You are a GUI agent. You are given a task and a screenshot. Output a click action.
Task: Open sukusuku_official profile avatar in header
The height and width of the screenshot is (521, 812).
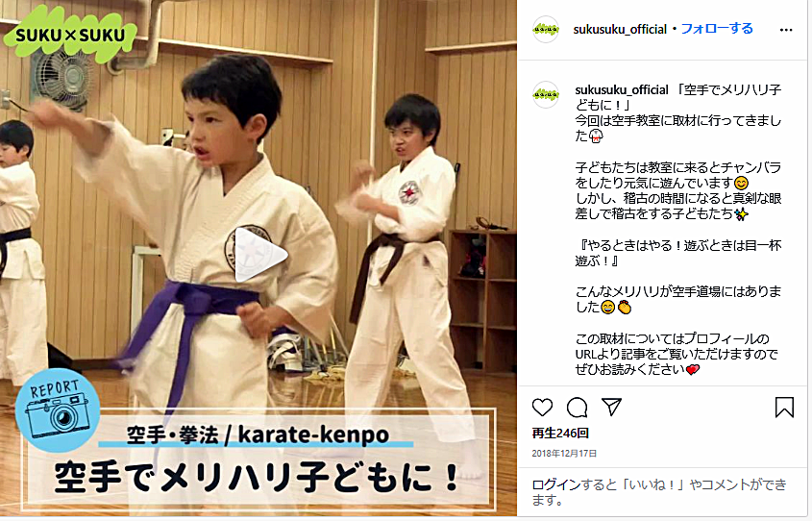546,30
